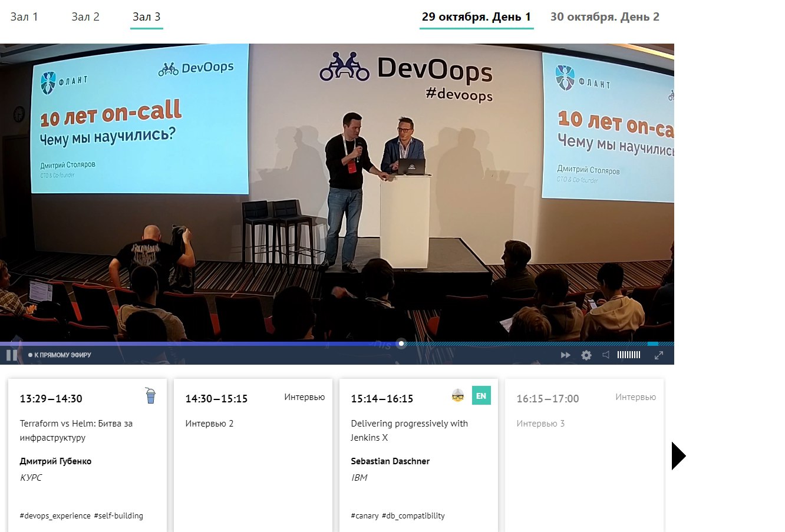
Task: Open Delivering progressively with Jenkins X talk
Action: coord(409,430)
